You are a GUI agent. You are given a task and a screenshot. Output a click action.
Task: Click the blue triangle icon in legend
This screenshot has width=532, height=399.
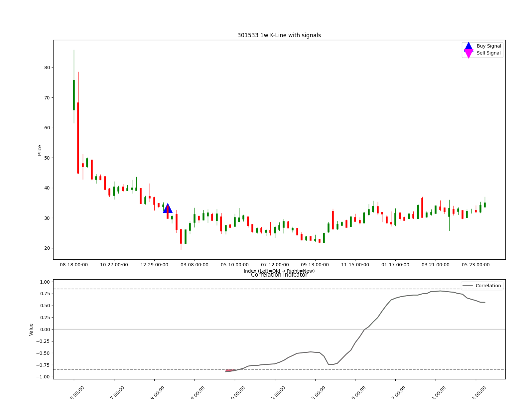tap(468, 46)
